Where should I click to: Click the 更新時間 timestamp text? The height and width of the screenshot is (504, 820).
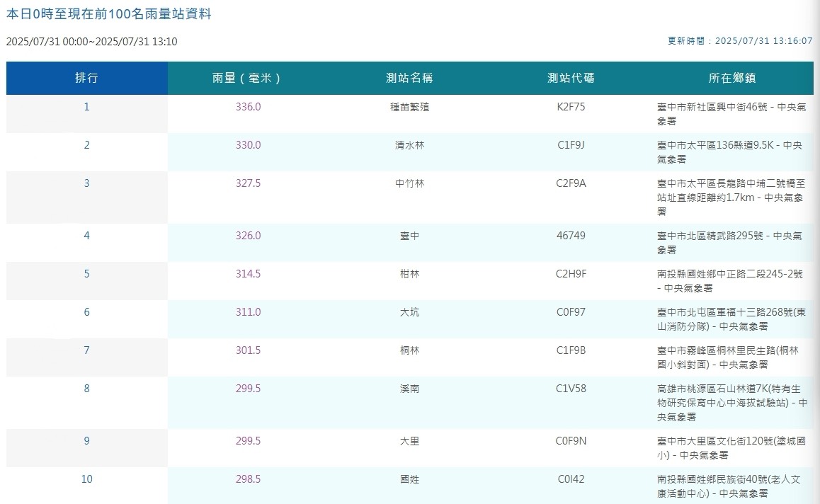tap(739, 41)
